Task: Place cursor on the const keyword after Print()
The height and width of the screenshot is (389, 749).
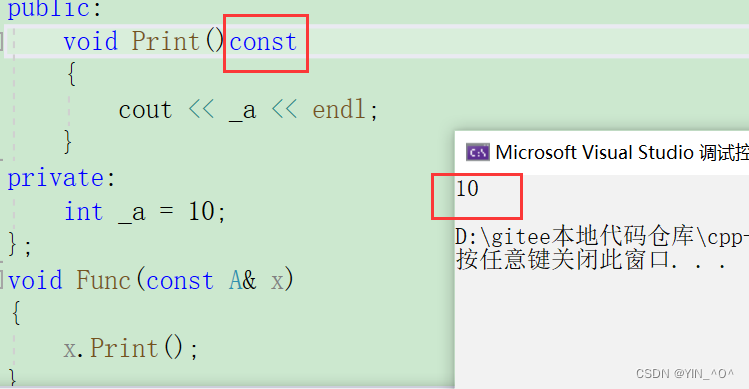Action: (263, 42)
